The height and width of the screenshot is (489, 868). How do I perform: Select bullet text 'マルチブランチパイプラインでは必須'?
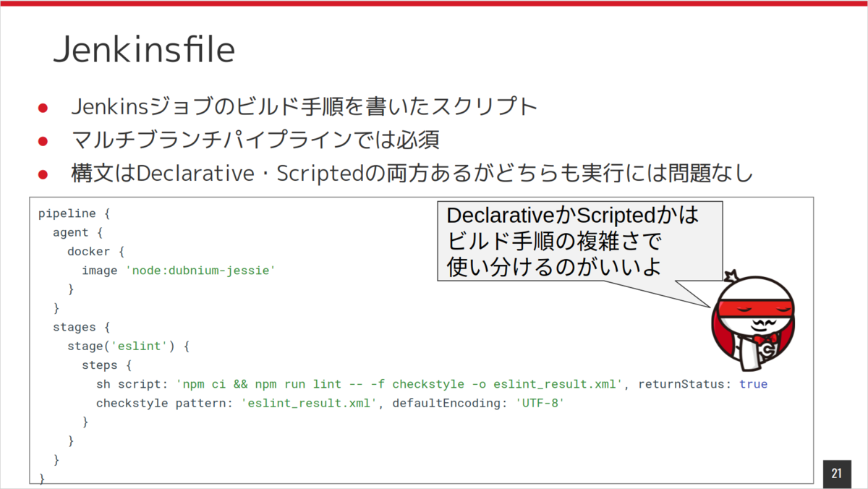[x=255, y=140]
